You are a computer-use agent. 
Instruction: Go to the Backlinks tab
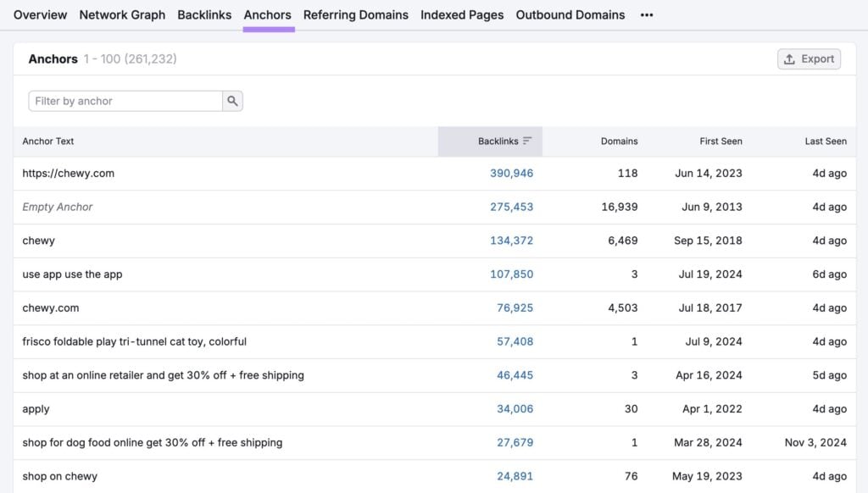pos(204,15)
